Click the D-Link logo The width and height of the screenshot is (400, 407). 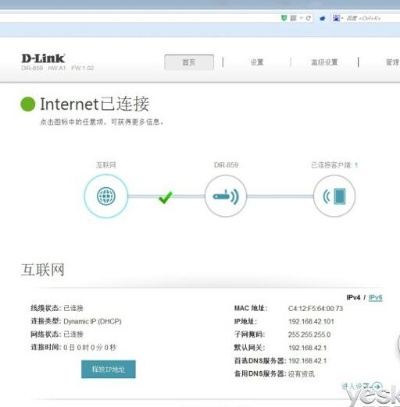pos(43,58)
